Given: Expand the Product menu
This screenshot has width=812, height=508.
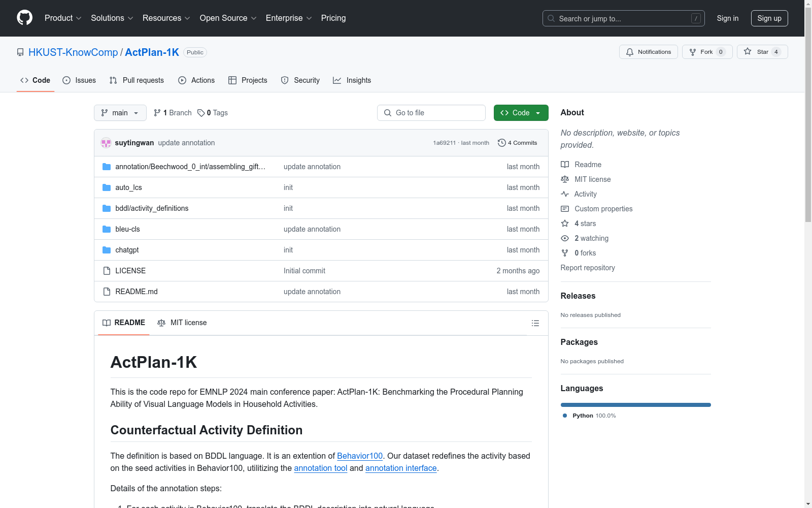Looking at the screenshot, I should tap(63, 18).
